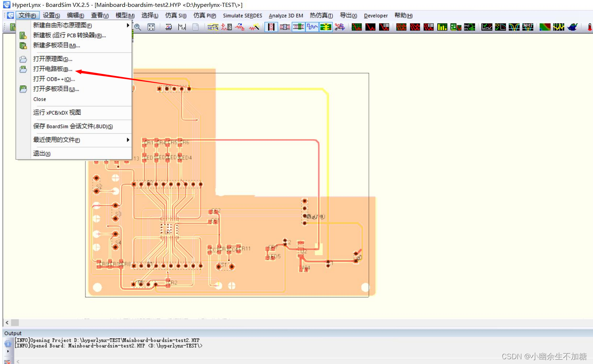Click the zoom magnifier tool in toolbar
The width and height of the screenshot is (593, 364).
pyautogui.click(x=137, y=27)
